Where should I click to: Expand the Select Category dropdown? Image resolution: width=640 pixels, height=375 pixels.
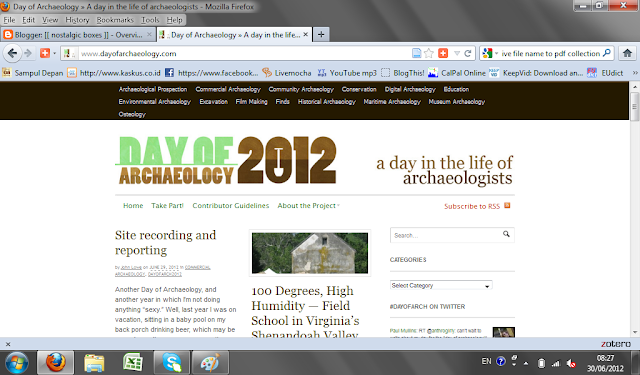pos(441,285)
